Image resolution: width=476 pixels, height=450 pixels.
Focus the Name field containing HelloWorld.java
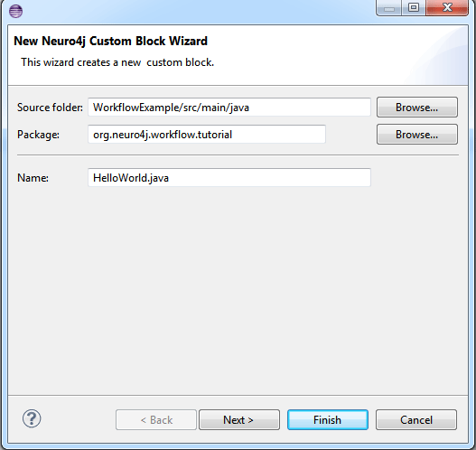pos(229,178)
